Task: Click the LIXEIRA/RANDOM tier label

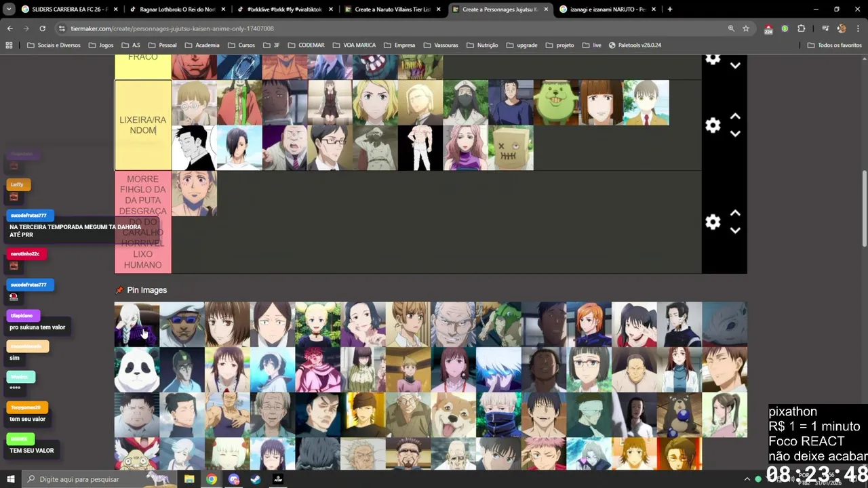Action: (143, 125)
